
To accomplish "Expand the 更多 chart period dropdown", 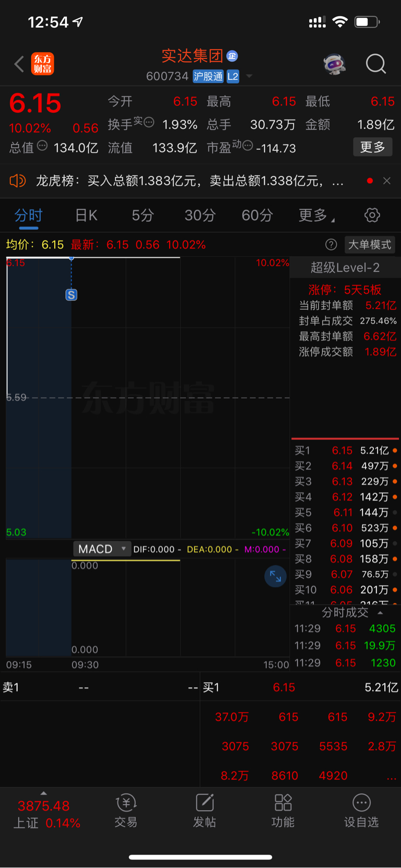I will [316, 216].
